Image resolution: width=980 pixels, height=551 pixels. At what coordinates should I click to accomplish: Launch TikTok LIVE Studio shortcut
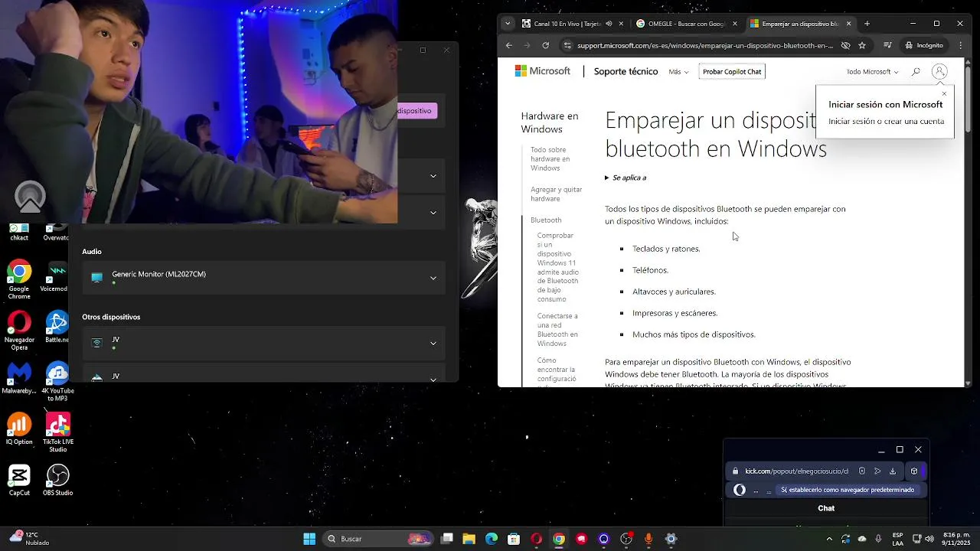[x=57, y=432]
